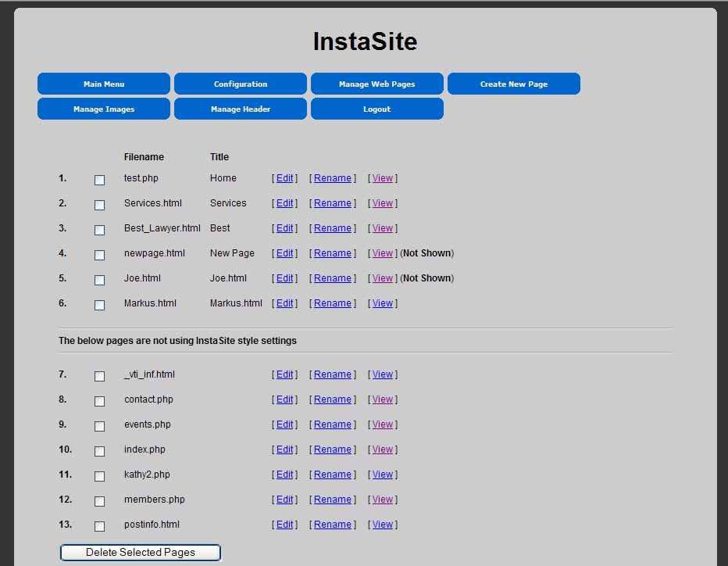Image resolution: width=728 pixels, height=566 pixels.
Task: Rename members.php
Action: click(333, 500)
